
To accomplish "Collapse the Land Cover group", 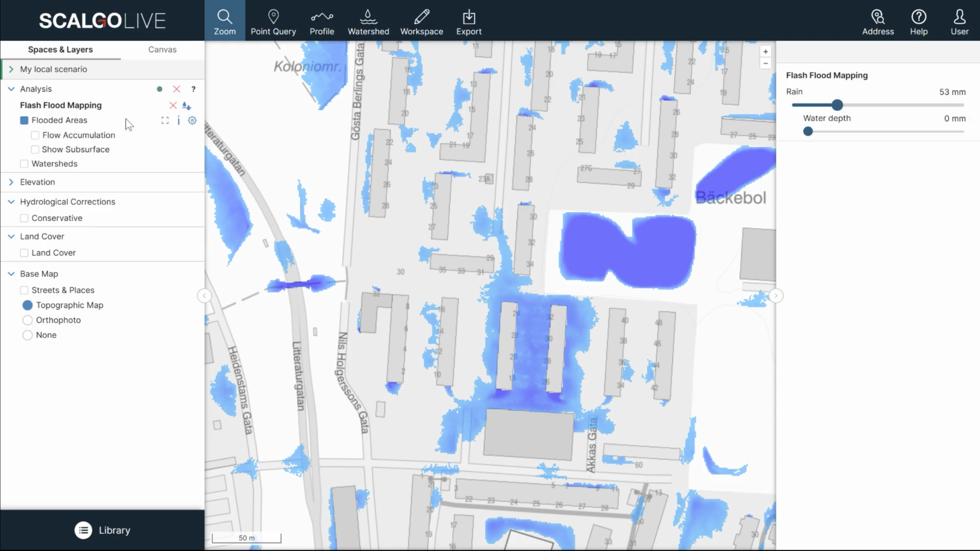I will pyautogui.click(x=11, y=236).
